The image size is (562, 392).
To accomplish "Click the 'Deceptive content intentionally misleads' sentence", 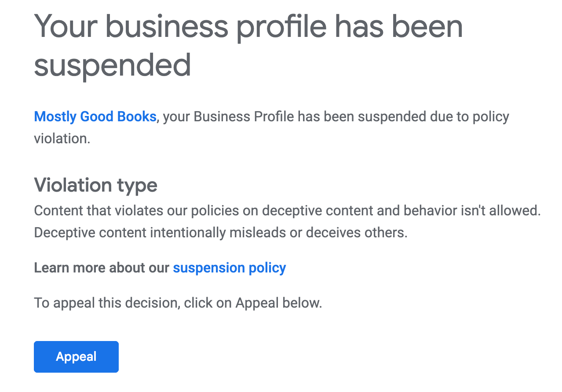I will (x=221, y=232).
